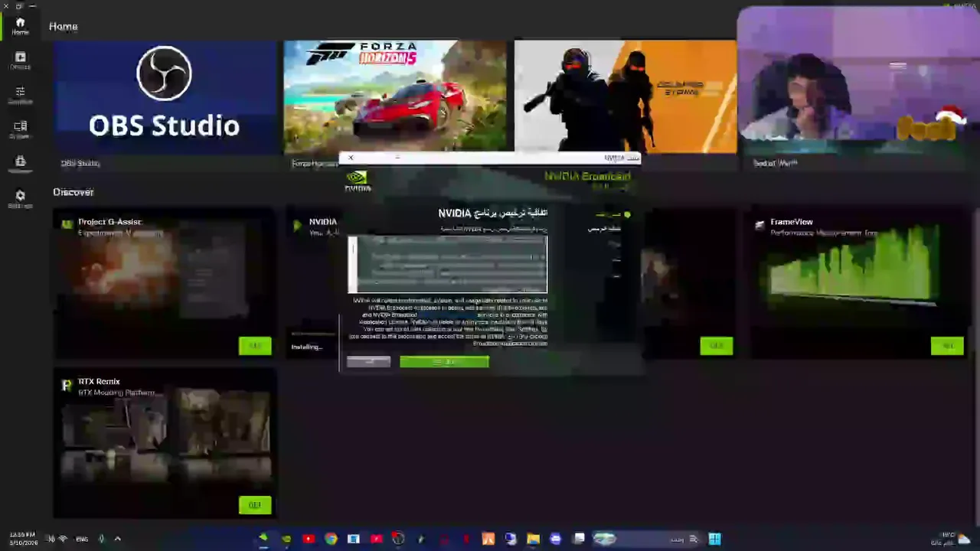Open the Counter-Strike 2 tile
The height and width of the screenshot is (551, 980).
click(626, 97)
